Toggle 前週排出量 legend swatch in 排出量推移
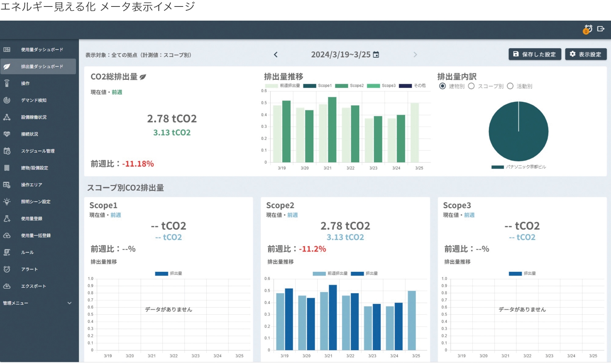The image size is (611, 364). 272,86
